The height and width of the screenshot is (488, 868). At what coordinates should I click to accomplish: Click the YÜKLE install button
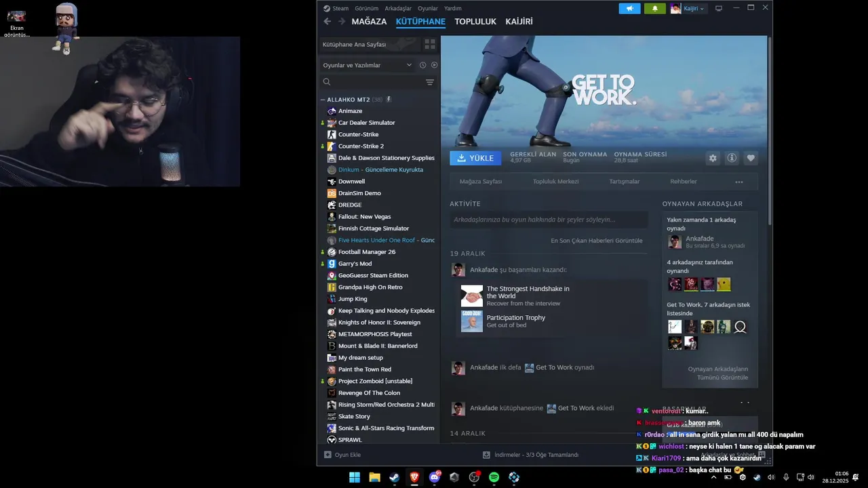click(x=475, y=158)
